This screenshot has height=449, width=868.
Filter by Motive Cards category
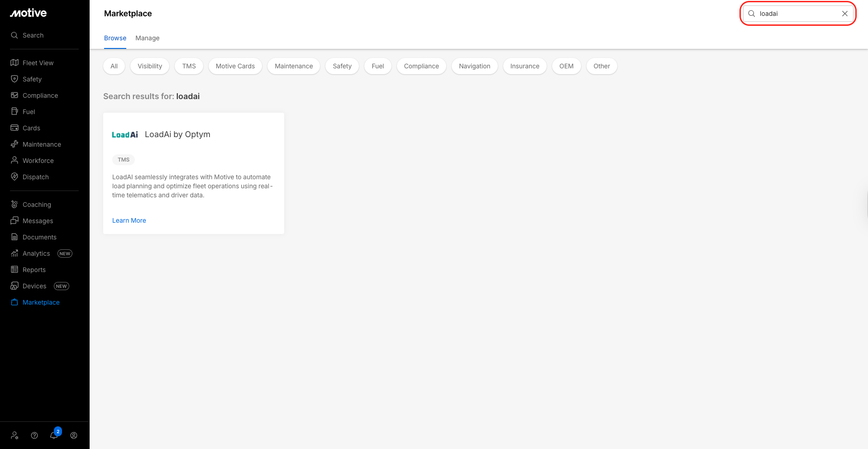(235, 66)
